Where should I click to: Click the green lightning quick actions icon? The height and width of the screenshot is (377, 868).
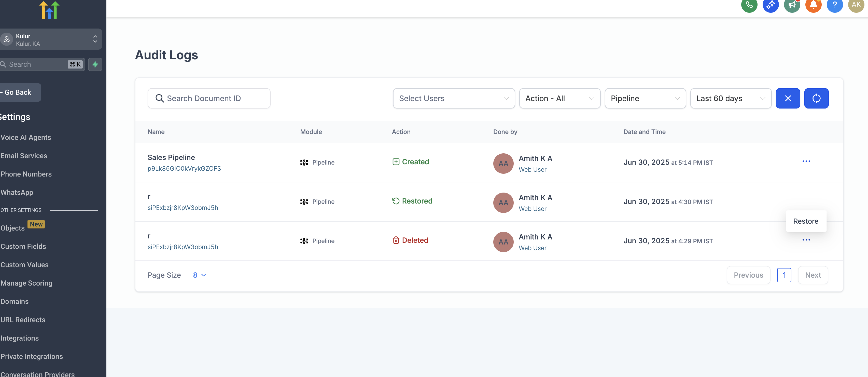pos(95,64)
